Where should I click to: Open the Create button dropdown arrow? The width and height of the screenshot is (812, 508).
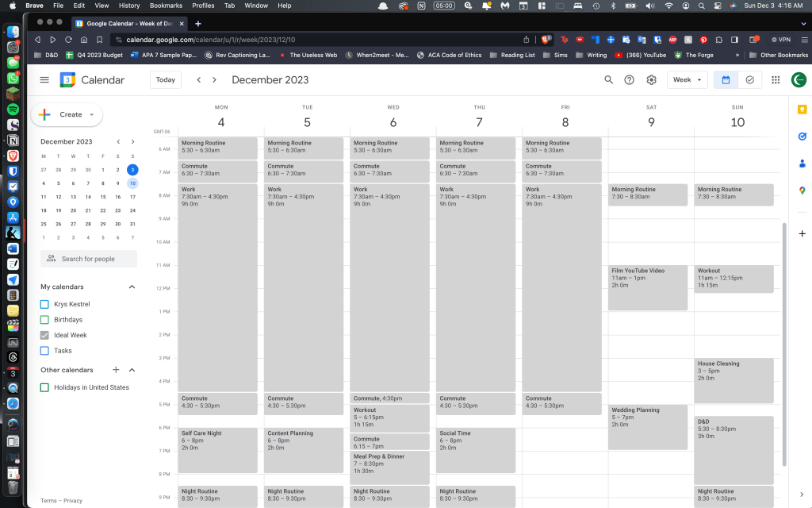click(92, 114)
